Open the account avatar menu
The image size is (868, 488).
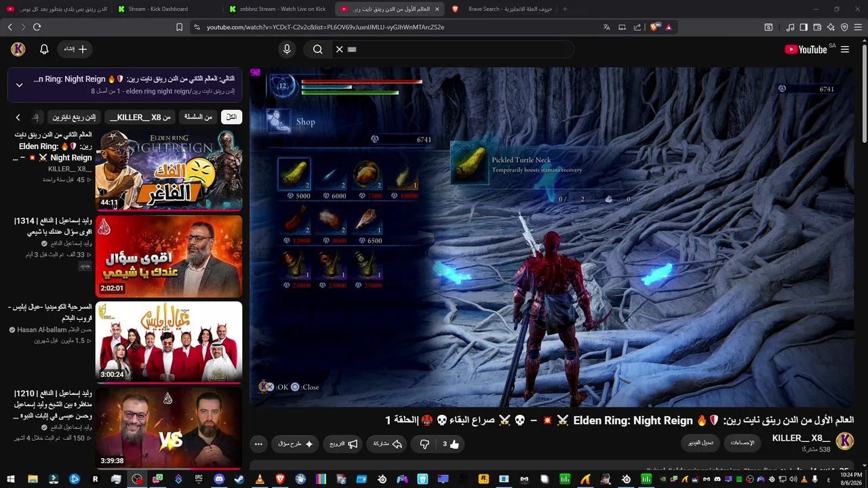click(x=18, y=49)
